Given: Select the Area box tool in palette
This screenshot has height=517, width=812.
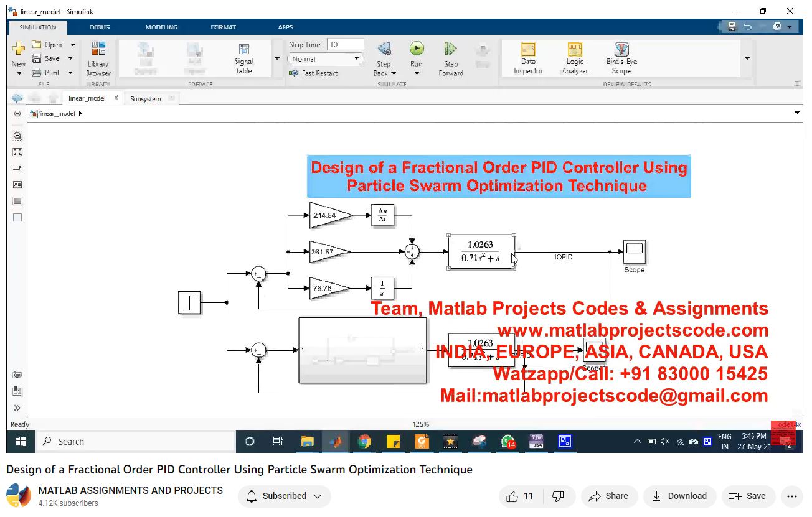Looking at the screenshot, I should (17, 217).
